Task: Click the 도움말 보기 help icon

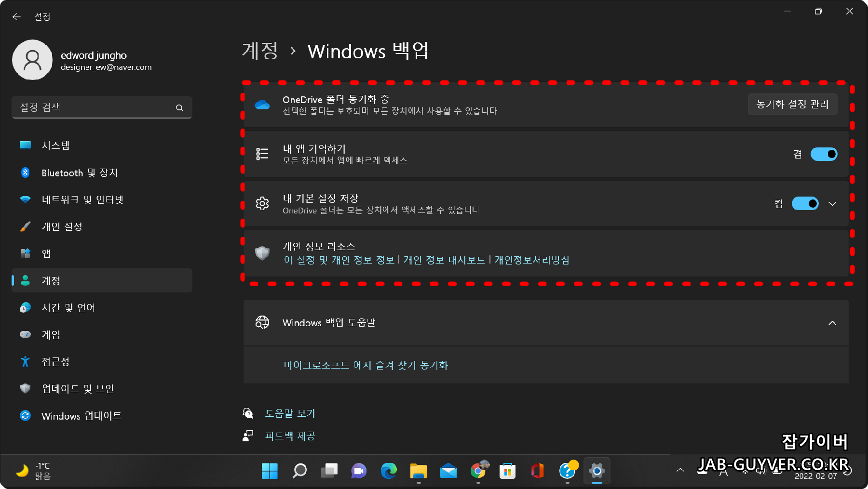Action: [248, 413]
